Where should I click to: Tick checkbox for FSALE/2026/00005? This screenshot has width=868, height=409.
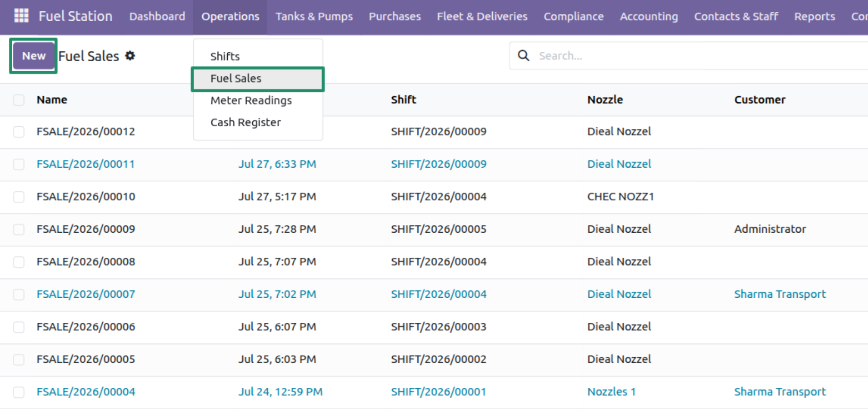19,360
